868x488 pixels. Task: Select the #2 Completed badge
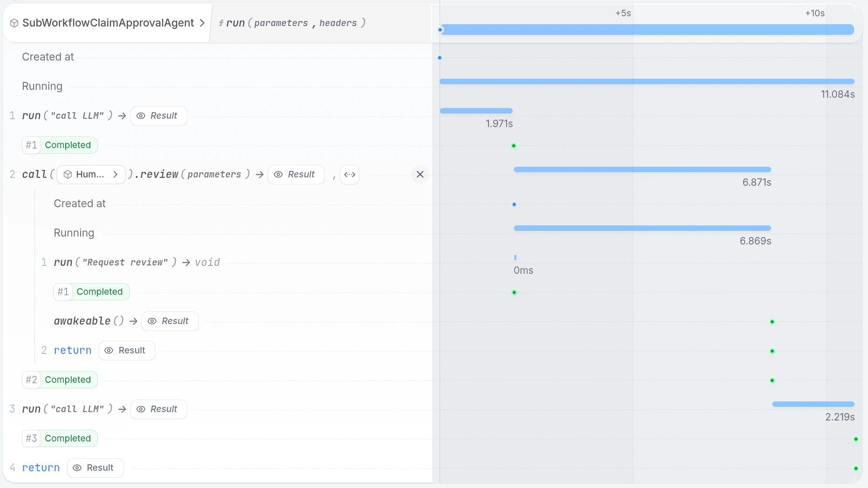tap(60, 380)
